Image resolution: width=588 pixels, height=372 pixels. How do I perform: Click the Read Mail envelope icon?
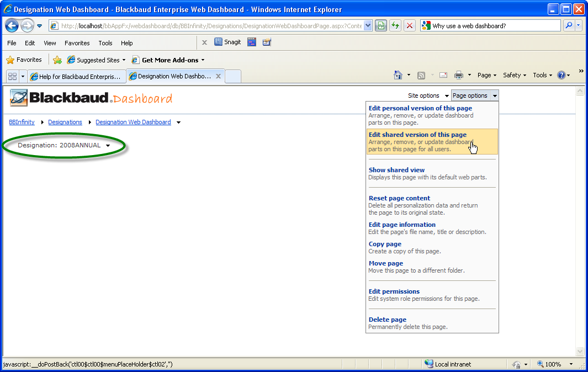pyautogui.click(x=443, y=75)
